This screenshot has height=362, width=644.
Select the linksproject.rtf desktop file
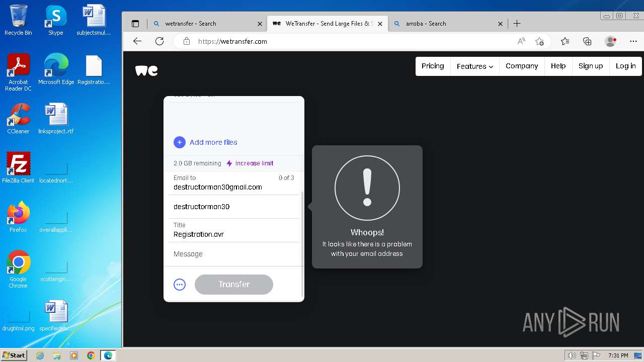click(x=56, y=119)
